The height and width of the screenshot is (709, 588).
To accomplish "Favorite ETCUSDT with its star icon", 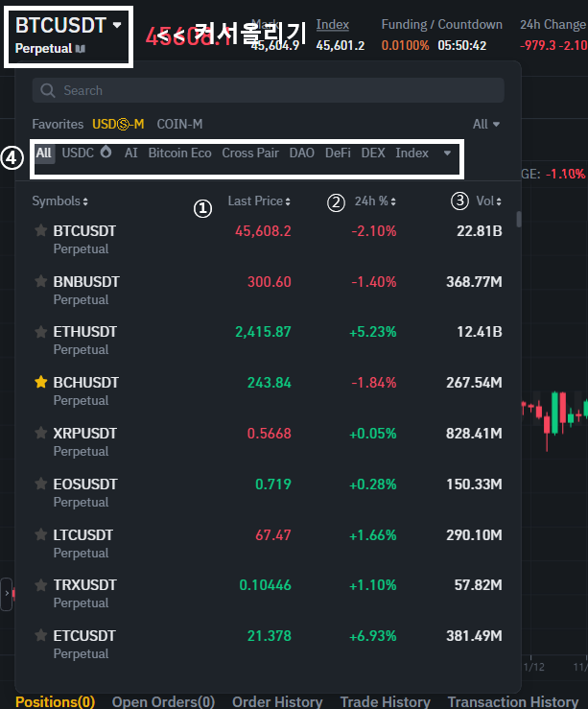I will point(40,635).
